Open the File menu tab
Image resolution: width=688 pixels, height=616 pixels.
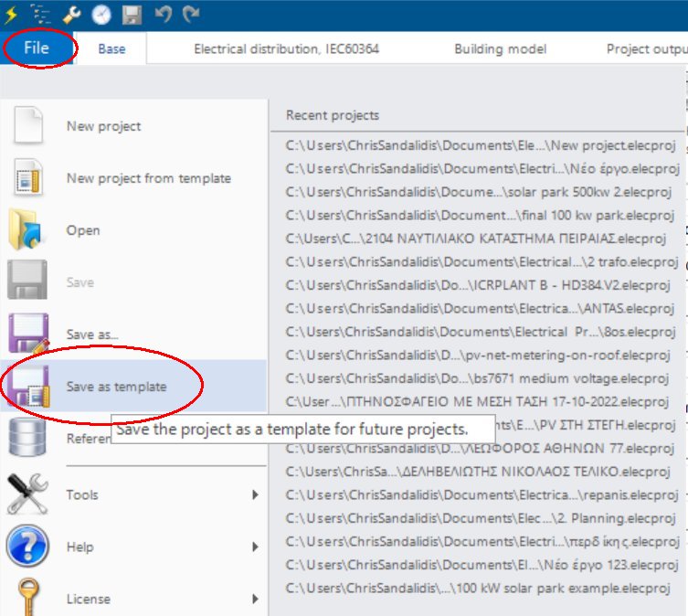(x=37, y=48)
